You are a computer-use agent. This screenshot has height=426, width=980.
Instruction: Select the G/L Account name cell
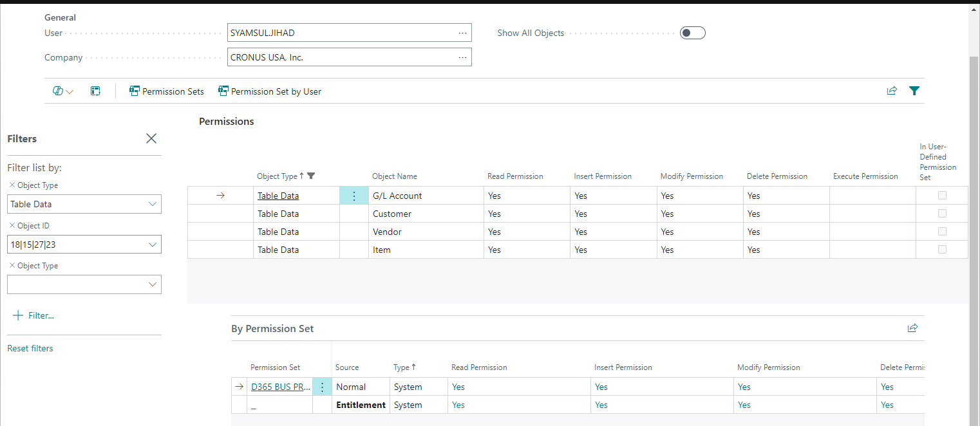(x=426, y=196)
